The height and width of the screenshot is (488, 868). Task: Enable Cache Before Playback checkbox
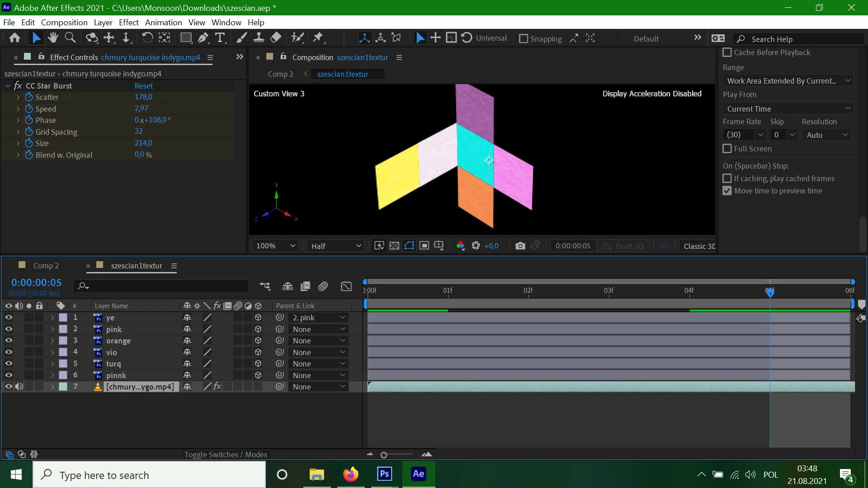pos(727,52)
